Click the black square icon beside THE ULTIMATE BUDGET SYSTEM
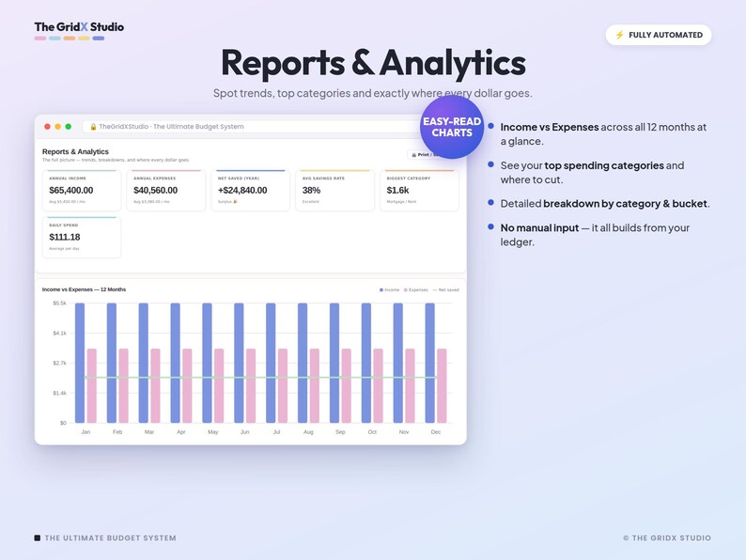The image size is (746, 560). tap(37, 537)
